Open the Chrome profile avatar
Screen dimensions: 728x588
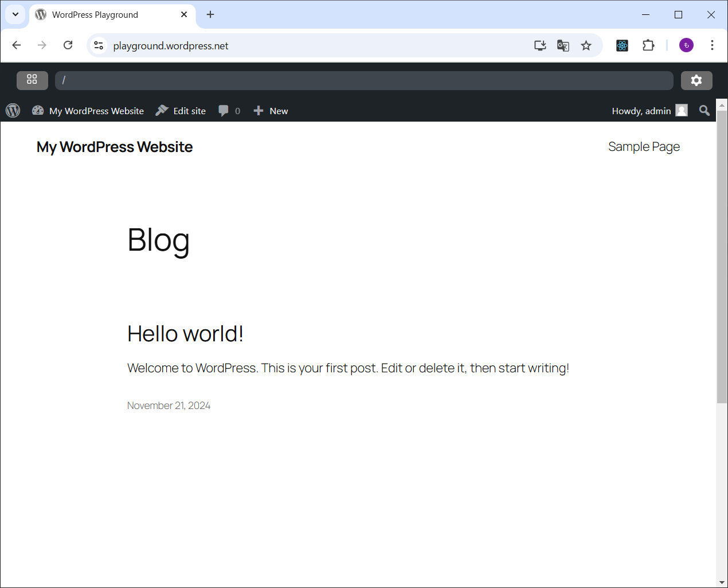tap(686, 45)
